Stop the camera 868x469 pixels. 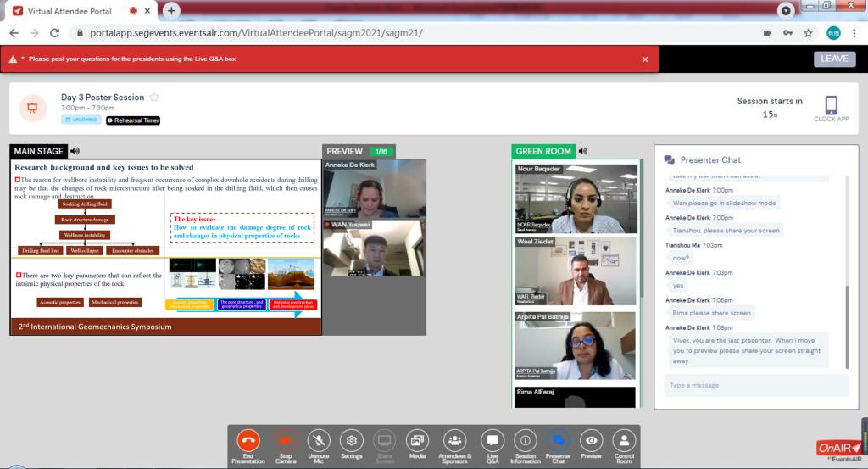pyautogui.click(x=286, y=445)
